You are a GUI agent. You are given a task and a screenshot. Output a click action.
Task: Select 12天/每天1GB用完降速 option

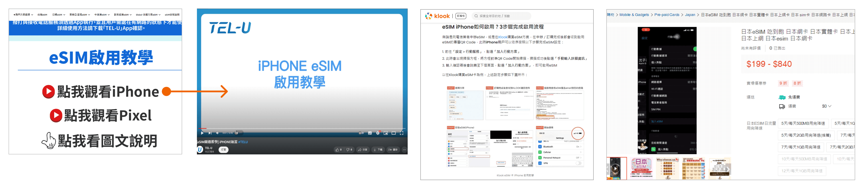pyautogui.click(x=802, y=171)
